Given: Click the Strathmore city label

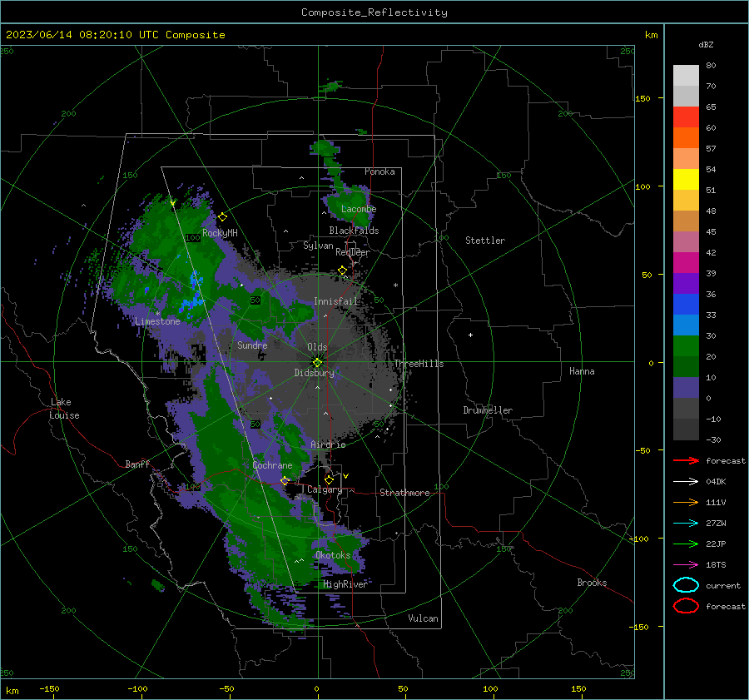Looking at the screenshot, I should pyautogui.click(x=404, y=493).
